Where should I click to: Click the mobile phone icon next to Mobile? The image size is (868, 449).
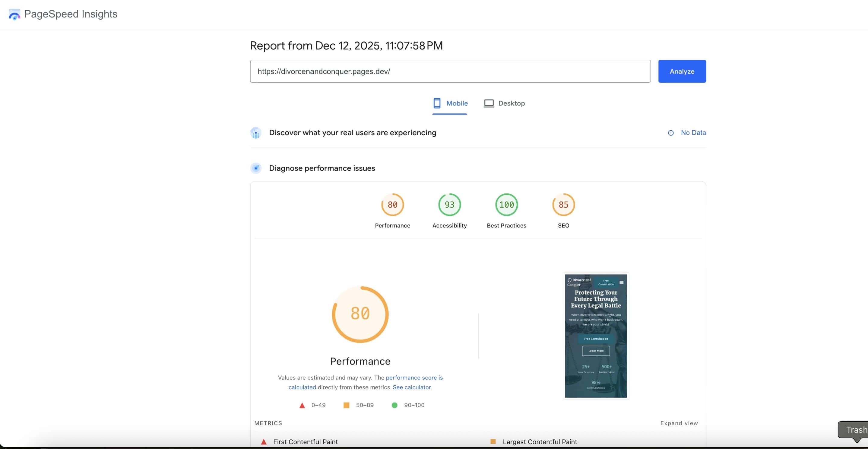[x=437, y=103]
